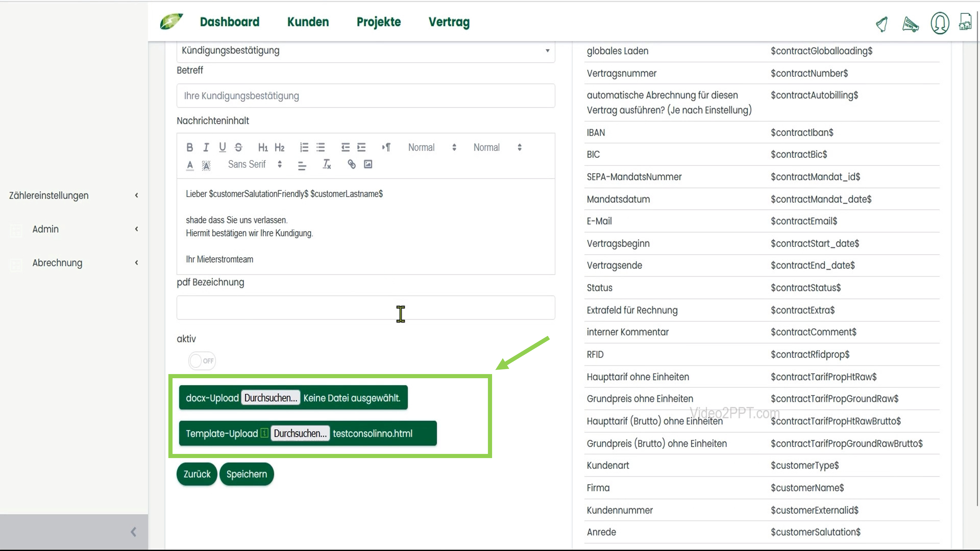Viewport: 980px width, 551px height.
Task: Clear formatting with the Tx icon
Action: pyautogui.click(x=326, y=164)
